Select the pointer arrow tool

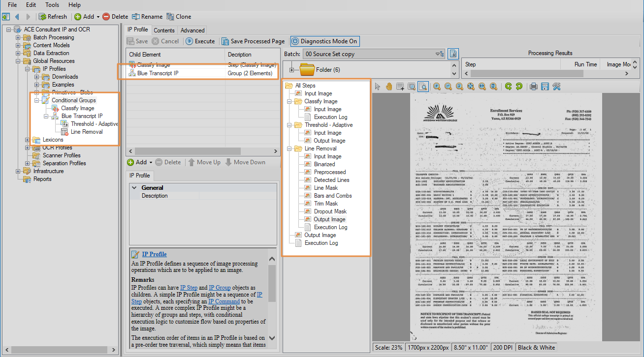tap(378, 87)
